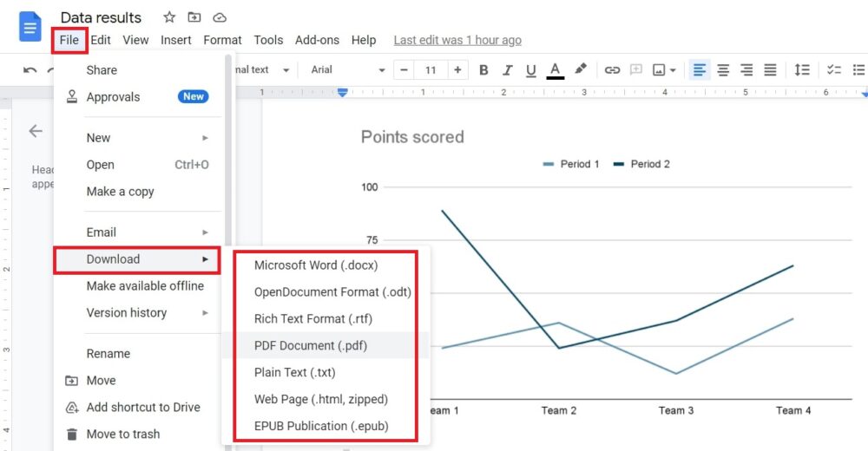The height and width of the screenshot is (451, 868).
Task: Close the outline panel with back arrow
Action: pos(36,131)
